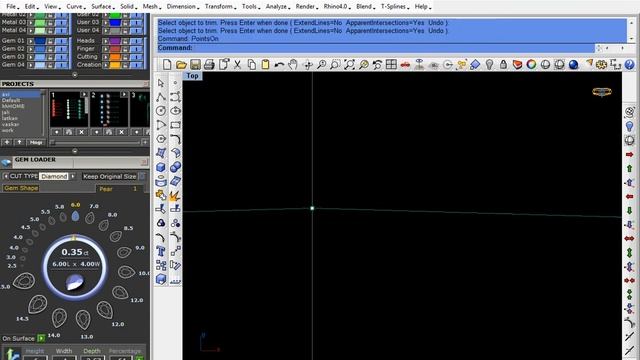Viewport: 640px width, 360px height.
Task: Select the Pan hand tool
Action: pos(293,64)
